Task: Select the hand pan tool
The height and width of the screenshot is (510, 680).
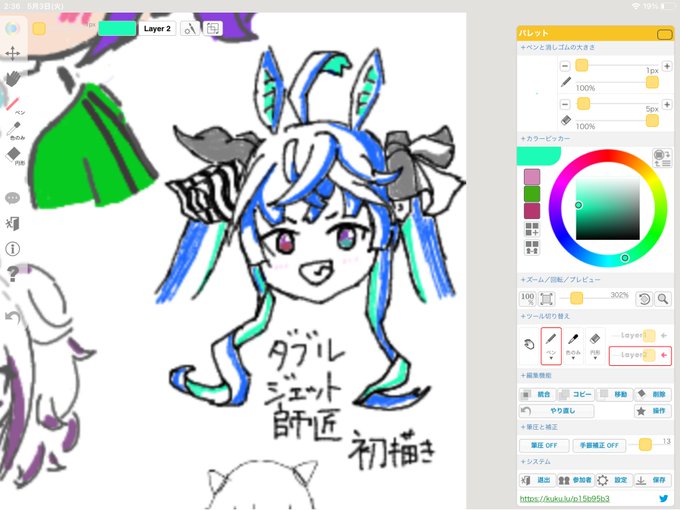Action: pyautogui.click(x=13, y=78)
